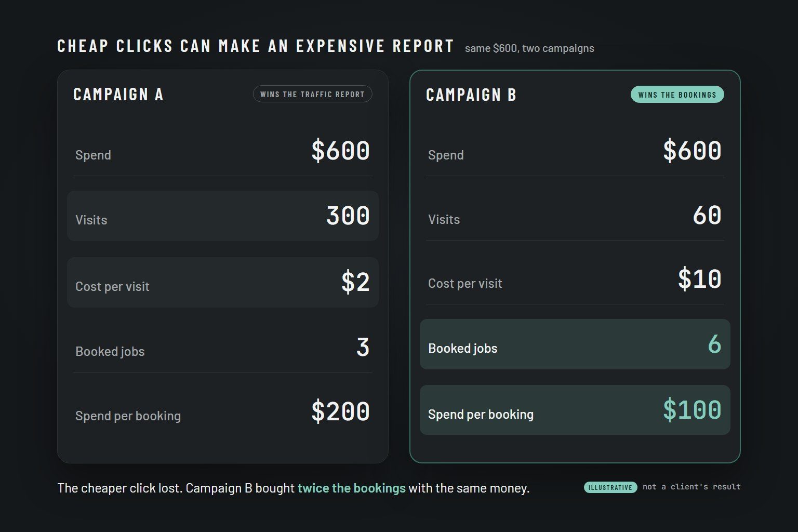Click the 3 booked jobs value
This screenshot has height=532, width=798.
pos(363,347)
